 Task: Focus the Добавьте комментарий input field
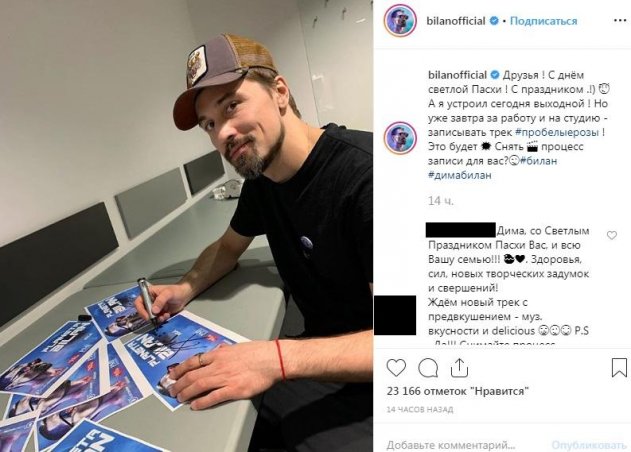pyautogui.click(x=451, y=445)
